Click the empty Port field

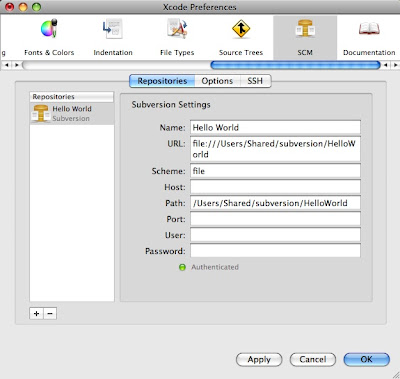click(x=275, y=219)
